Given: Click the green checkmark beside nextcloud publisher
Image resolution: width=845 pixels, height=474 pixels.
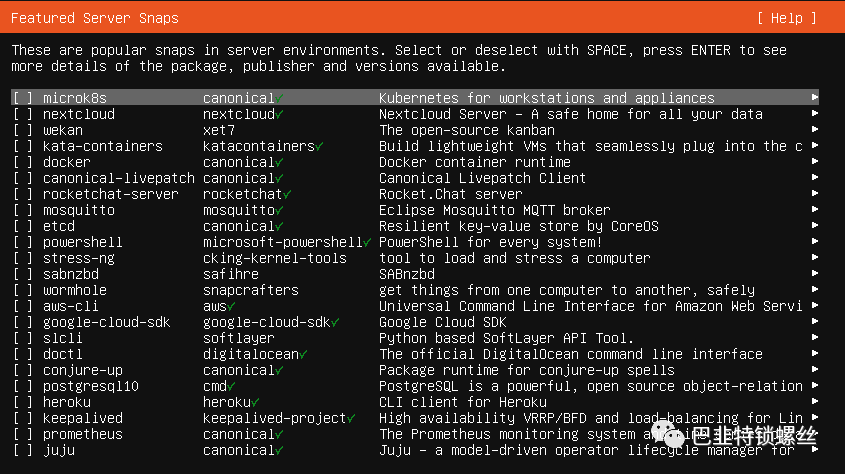Looking at the screenshot, I should point(280,114).
